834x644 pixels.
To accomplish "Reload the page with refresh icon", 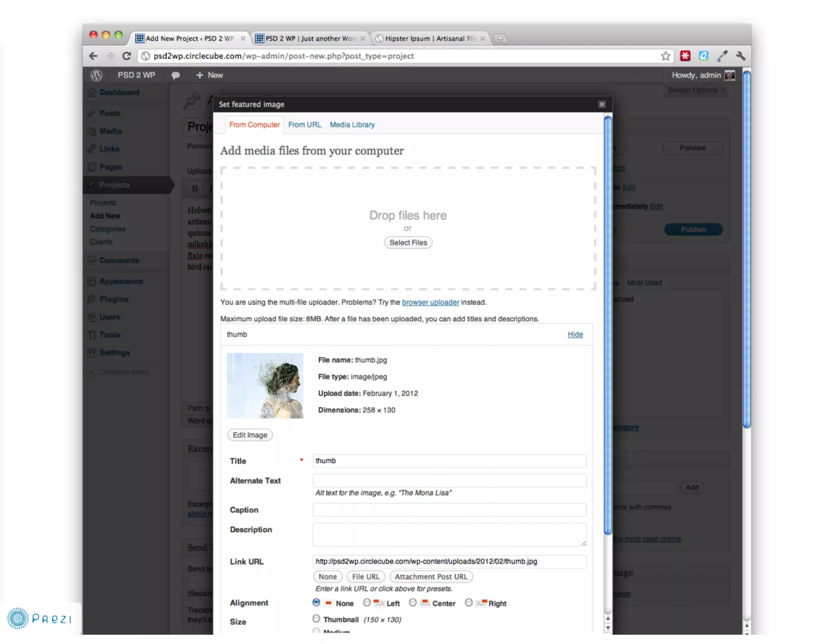I will [x=127, y=56].
